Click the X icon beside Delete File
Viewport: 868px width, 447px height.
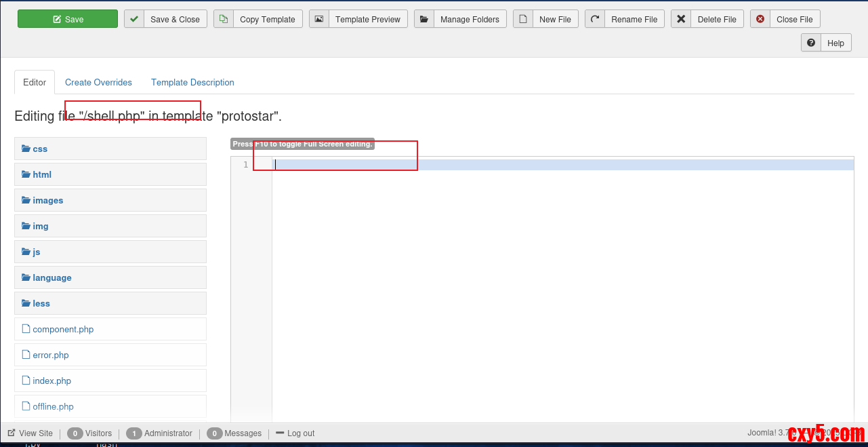(x=681, y=19)
